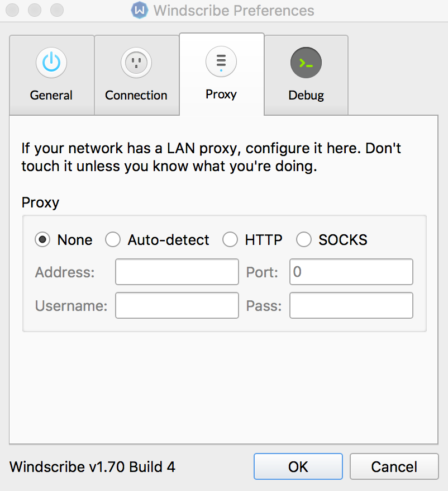
Task: Open the Connection tab label
Action: click(136, 95)
